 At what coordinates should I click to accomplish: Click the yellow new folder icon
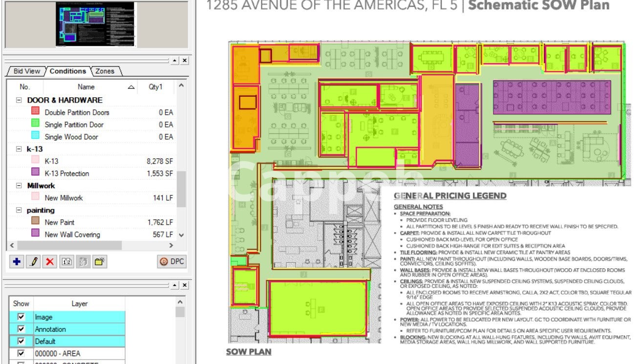click(100, 262)
